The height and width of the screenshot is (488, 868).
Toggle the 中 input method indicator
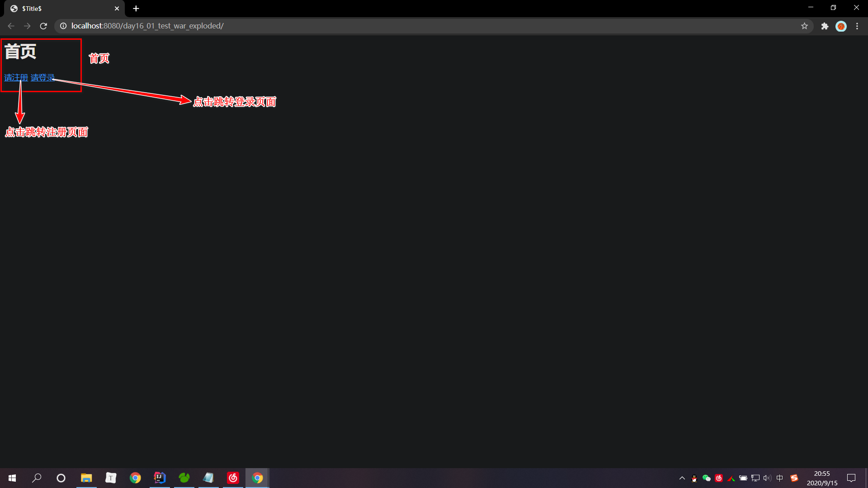(x=779, y=478)
